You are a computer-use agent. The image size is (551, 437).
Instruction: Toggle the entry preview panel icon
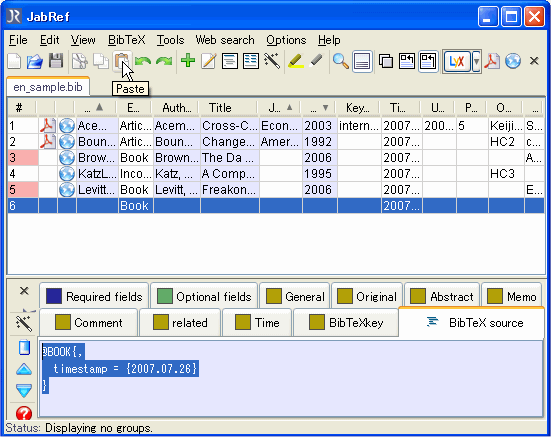[362, 61]
